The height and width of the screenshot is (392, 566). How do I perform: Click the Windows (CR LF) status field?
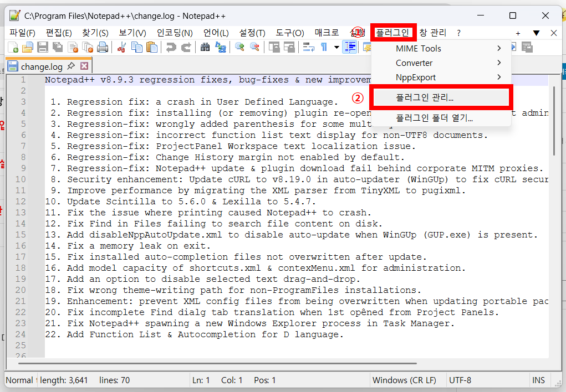click(x=404, y=380)
